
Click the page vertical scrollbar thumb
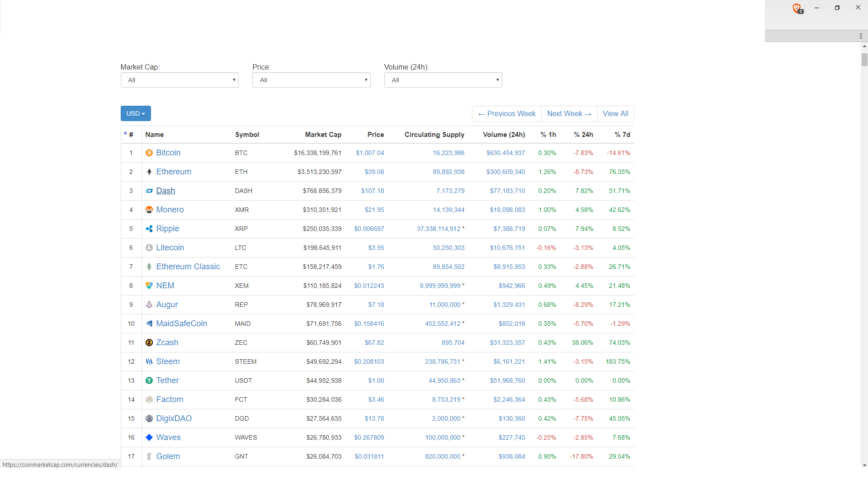tap(864, 60)
